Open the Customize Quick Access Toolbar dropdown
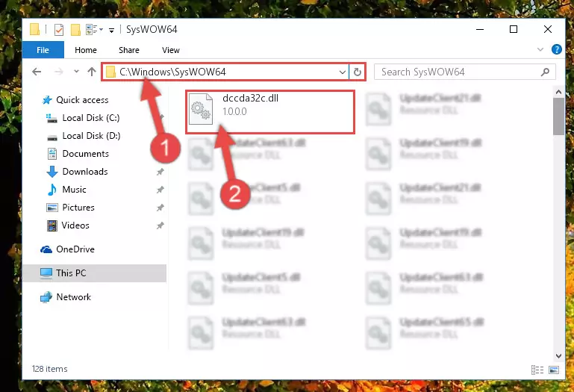 (111, 30)
